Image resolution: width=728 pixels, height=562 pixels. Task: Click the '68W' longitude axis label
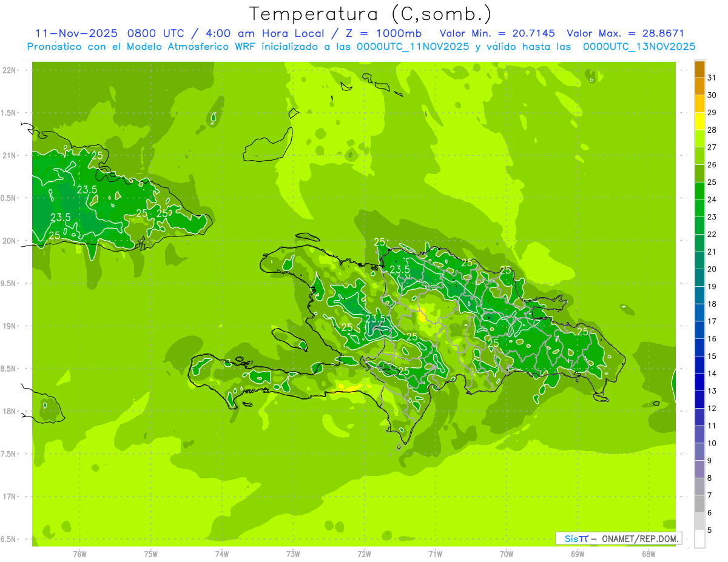(x=649, y=553)
